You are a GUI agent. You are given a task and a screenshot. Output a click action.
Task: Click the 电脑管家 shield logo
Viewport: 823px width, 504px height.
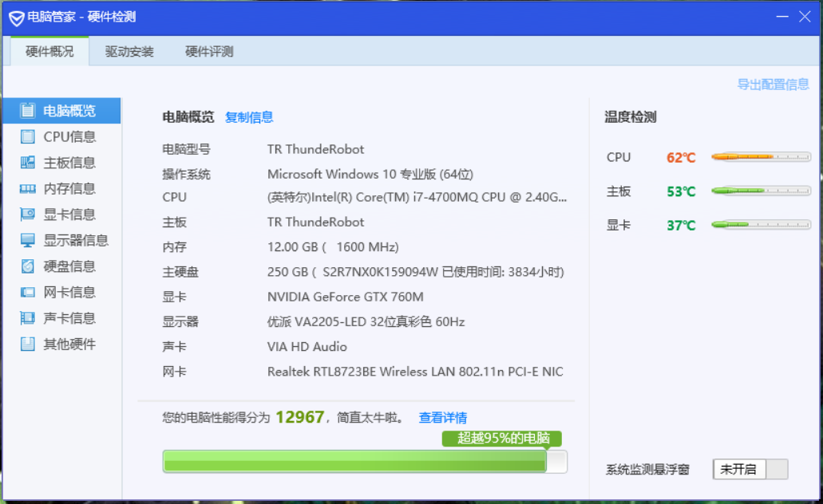tap(16, 18)
